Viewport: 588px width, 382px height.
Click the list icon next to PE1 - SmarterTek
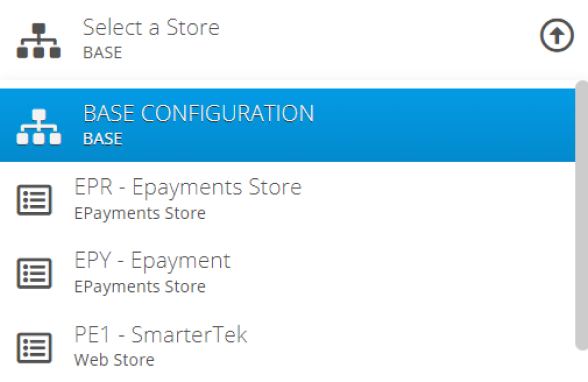click(34, 347)
